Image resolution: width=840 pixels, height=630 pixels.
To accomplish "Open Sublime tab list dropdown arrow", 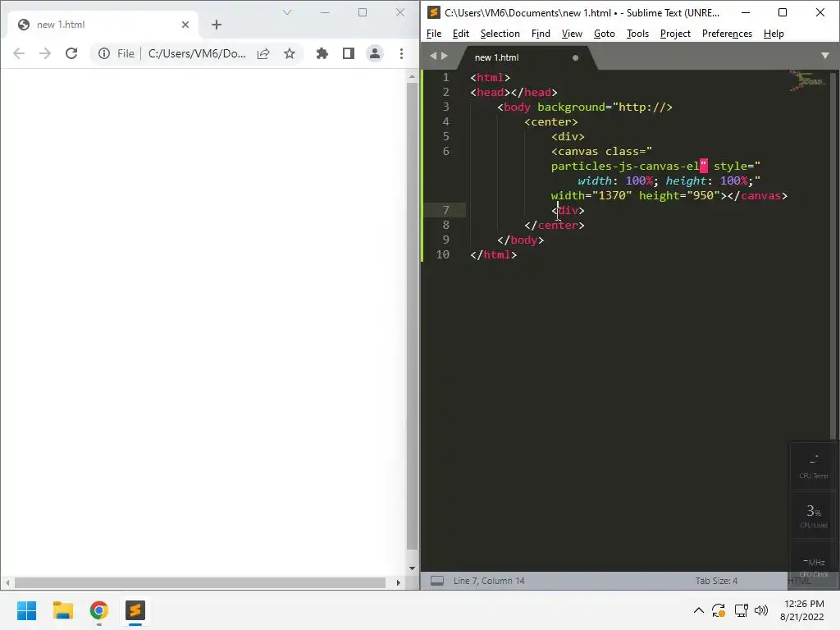I will 825,56.
